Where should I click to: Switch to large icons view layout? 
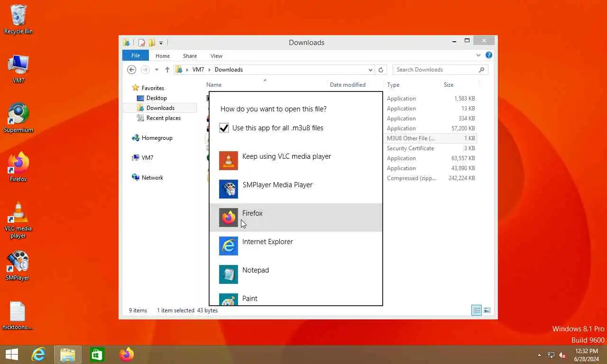coord(487,310)
